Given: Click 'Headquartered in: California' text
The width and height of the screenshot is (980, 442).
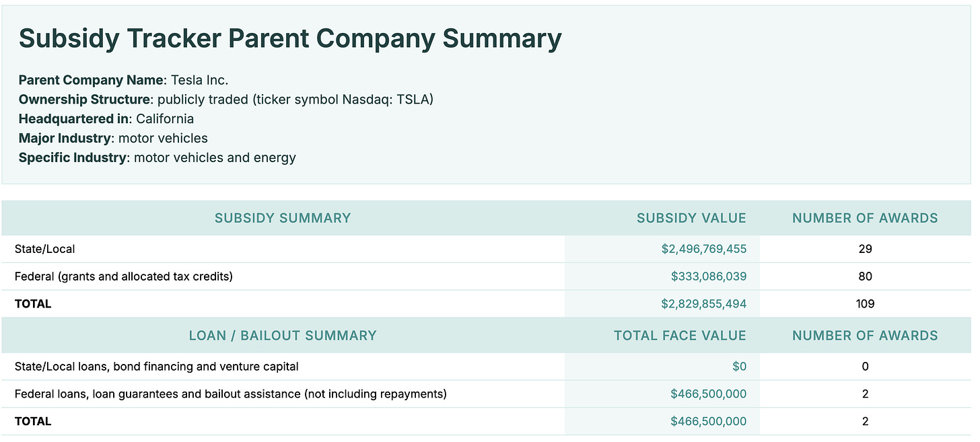Looking at the screenshot, I should pyautogui.click(x=106, y=119).
